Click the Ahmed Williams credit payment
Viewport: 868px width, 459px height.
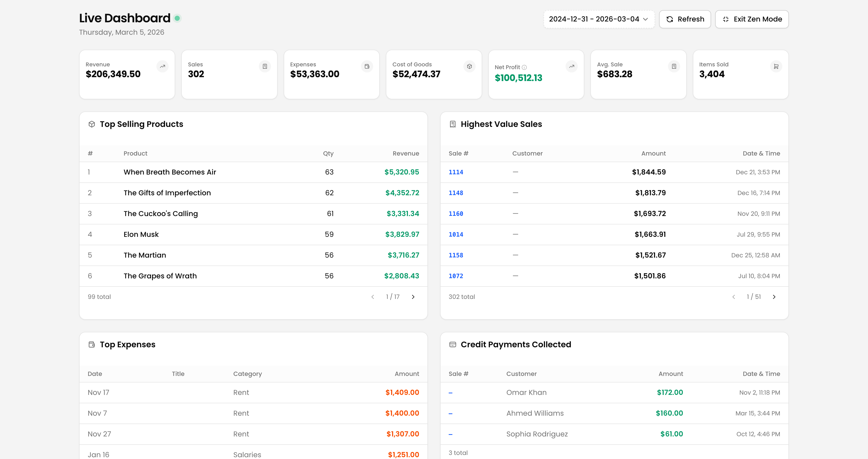[x=614, y=413]
